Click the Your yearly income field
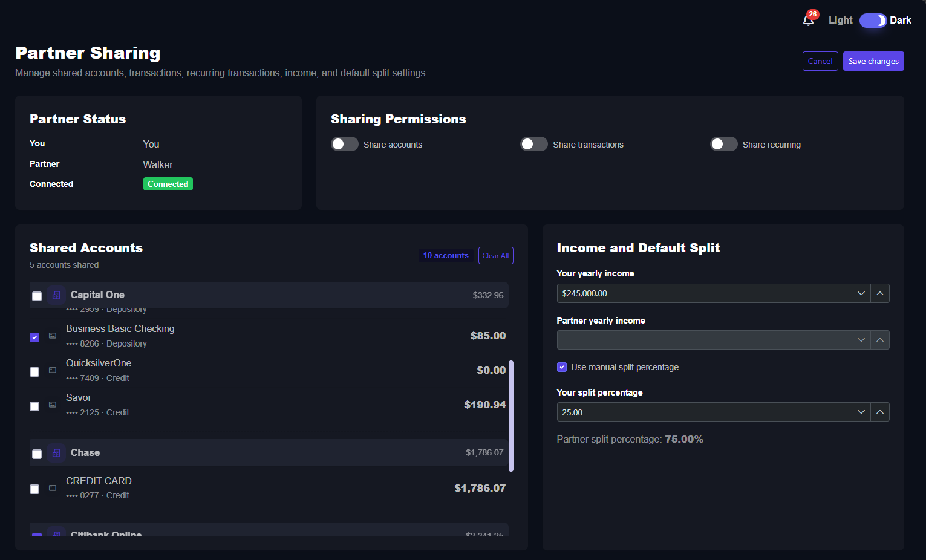926x560 pixels. pyautogui.click(x=704, y=293)
